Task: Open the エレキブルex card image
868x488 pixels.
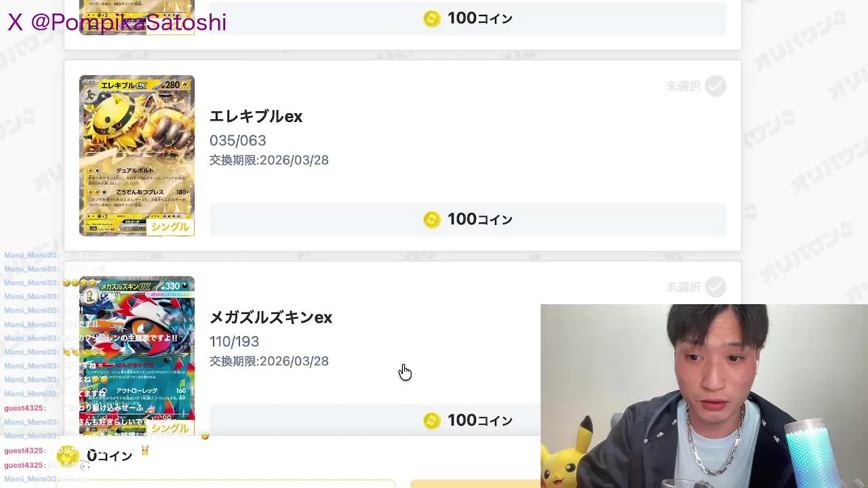Action: (x=137, y=155)
